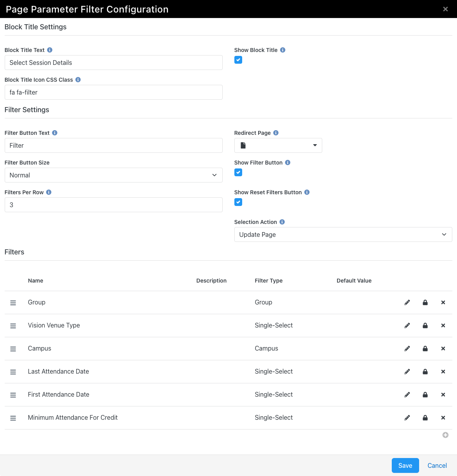457x476 pixels.
Task: Delete the Vision Venue Type filter
Action: 443,326
